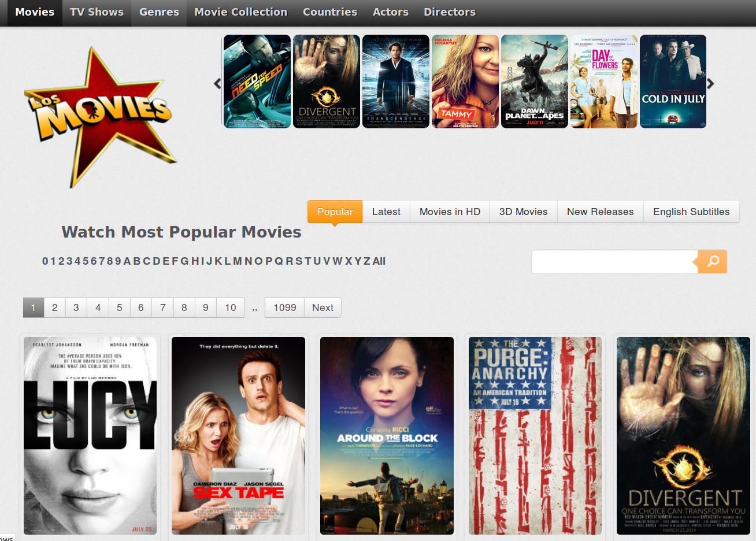Open the Day of the Flowers poster

[x=604, y=81]
